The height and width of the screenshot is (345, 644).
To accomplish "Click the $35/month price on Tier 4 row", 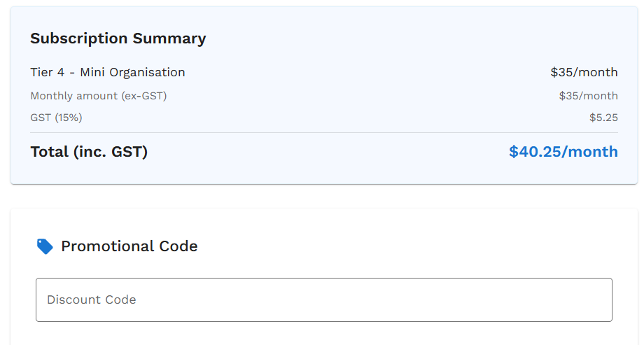I will click(x=584, y=72).
